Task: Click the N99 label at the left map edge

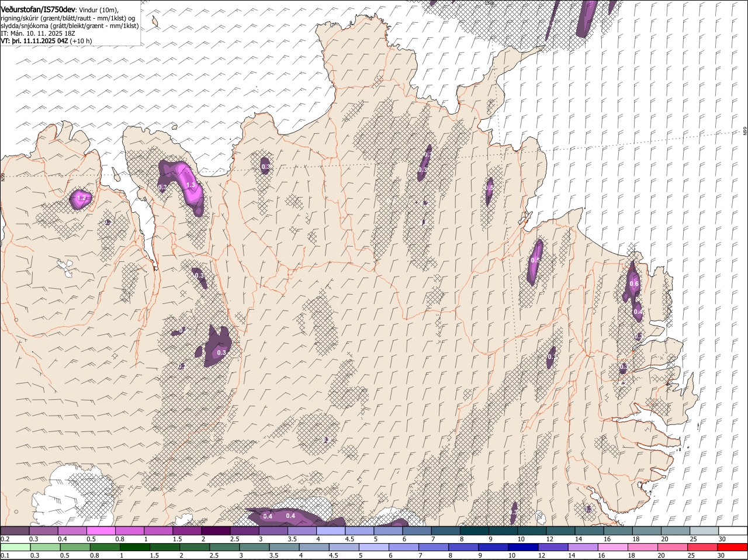Action: [3, 176]
